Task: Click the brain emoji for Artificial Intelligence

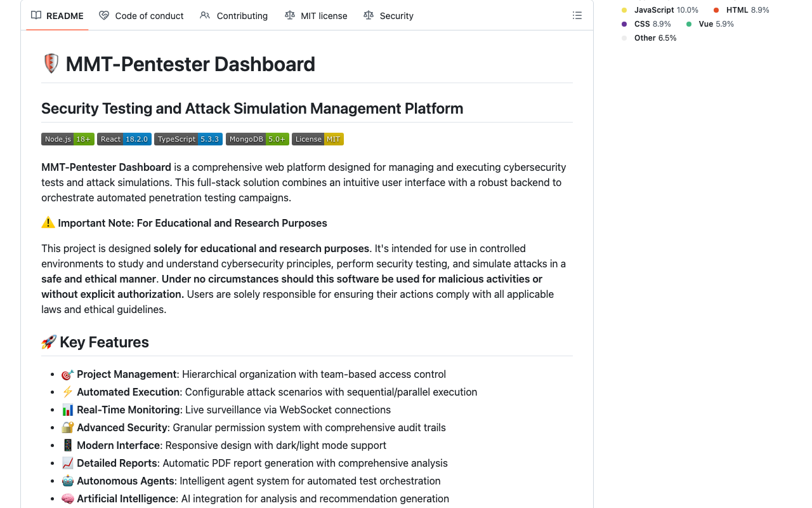Action: coord(68,499)
